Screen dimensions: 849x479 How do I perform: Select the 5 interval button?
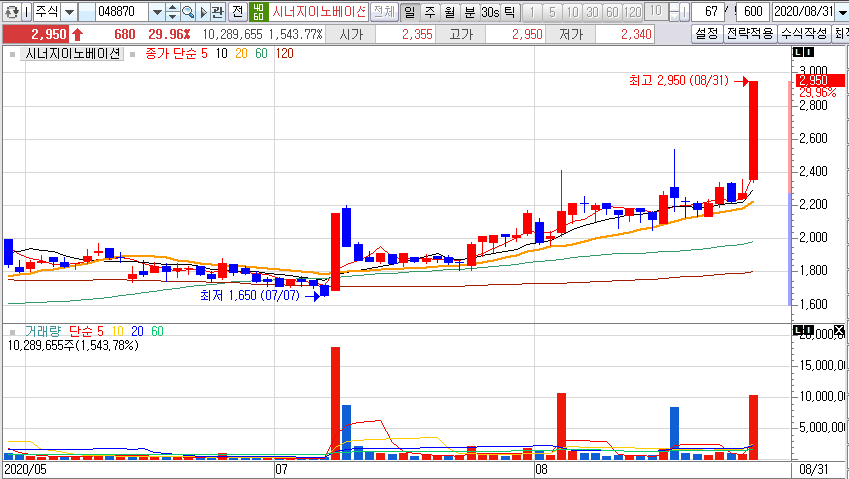[552, 11]
